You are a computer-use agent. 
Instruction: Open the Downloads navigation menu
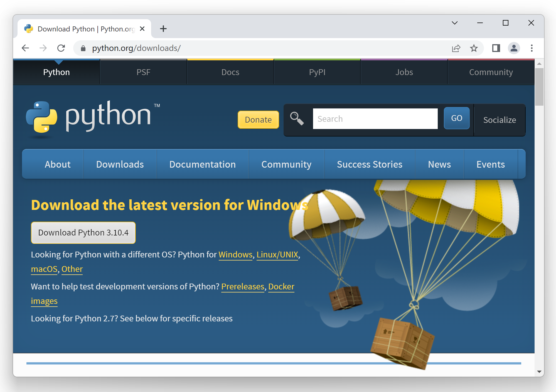pos(120,164)
